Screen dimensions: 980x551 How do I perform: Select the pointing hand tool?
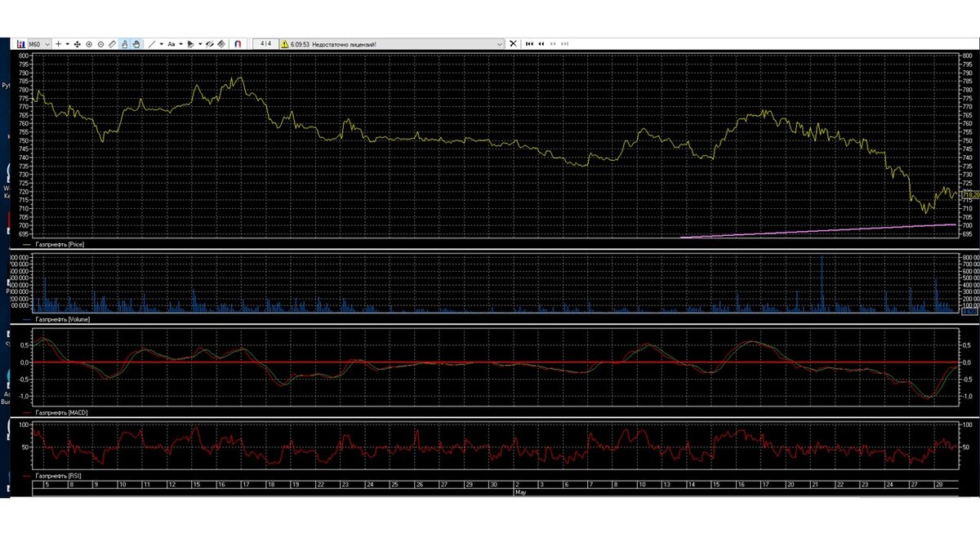125,44
